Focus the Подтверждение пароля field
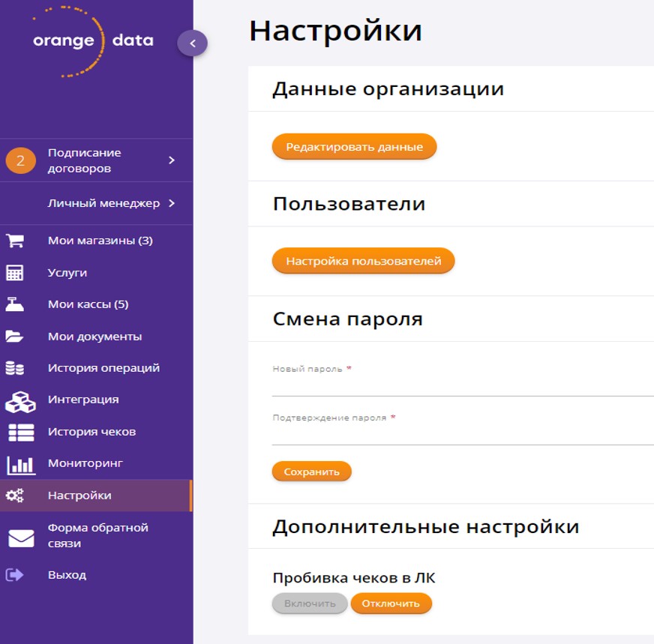Image resolution: width=654 pixels, height=644 pixels. (463, 435)
